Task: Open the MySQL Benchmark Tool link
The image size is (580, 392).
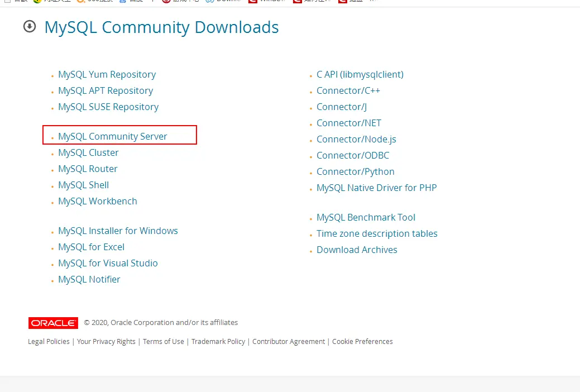Action: 366,218
